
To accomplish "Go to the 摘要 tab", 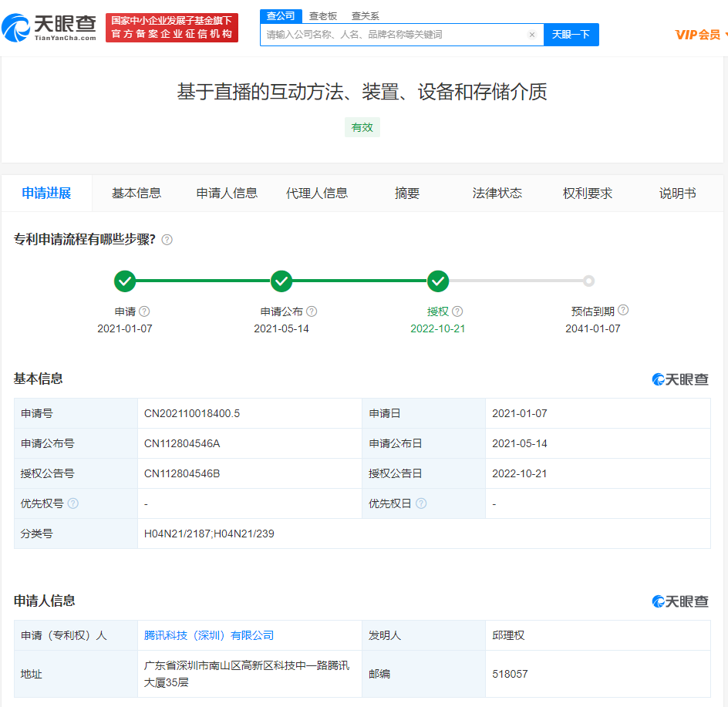I will (407, 193).
